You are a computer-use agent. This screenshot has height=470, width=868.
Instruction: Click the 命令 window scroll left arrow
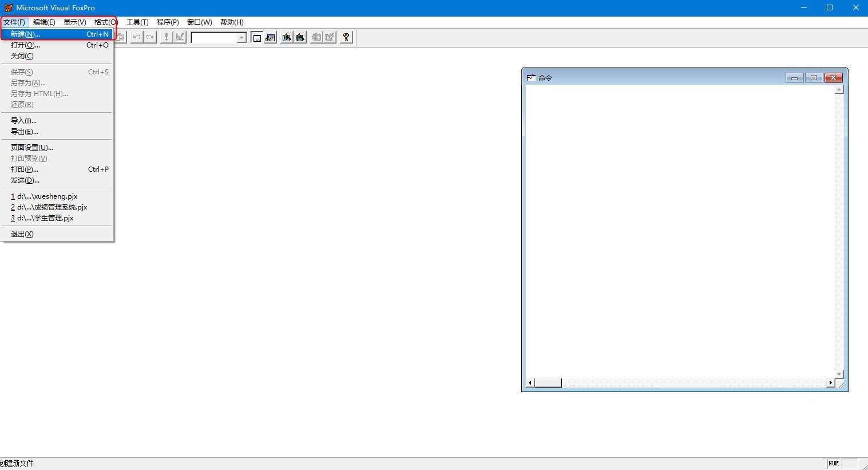[530, 383]
